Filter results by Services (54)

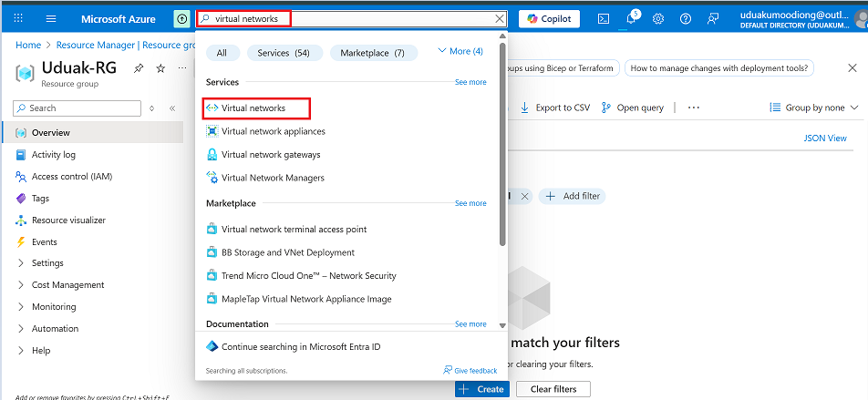coord(285,53)
